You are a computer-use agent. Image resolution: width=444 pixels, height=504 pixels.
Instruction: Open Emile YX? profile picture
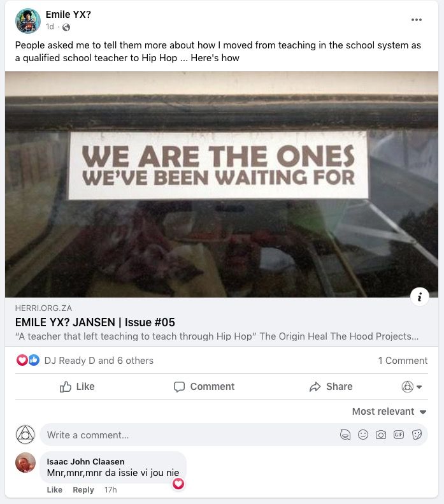coord(28,21)
